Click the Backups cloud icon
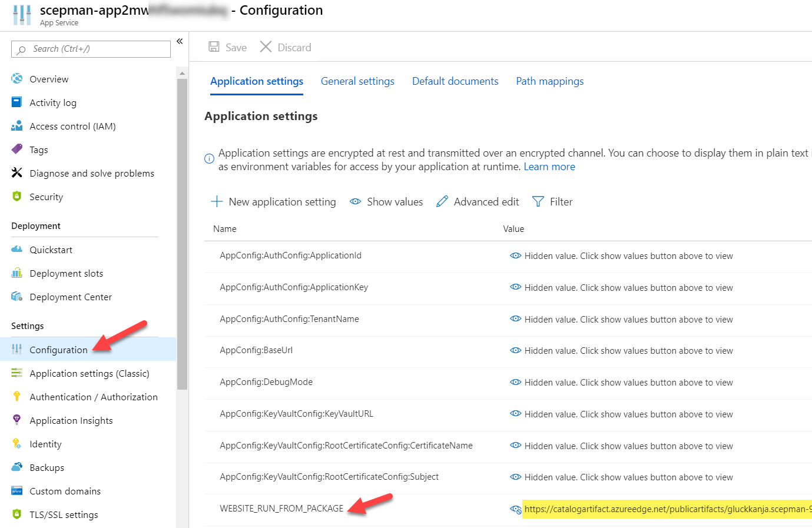Screen dimensions: 812x528 [x=17, y=467]
